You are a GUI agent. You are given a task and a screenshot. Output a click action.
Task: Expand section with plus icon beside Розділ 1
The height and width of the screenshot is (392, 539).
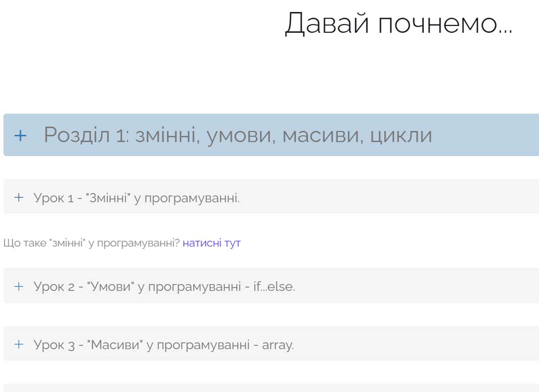click(20, 135)
